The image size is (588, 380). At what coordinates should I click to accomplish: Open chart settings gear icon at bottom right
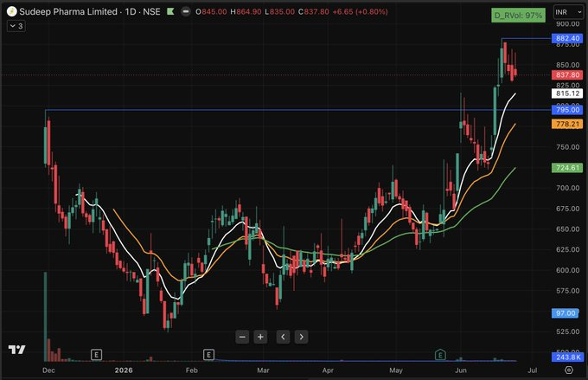coord(569,370)
